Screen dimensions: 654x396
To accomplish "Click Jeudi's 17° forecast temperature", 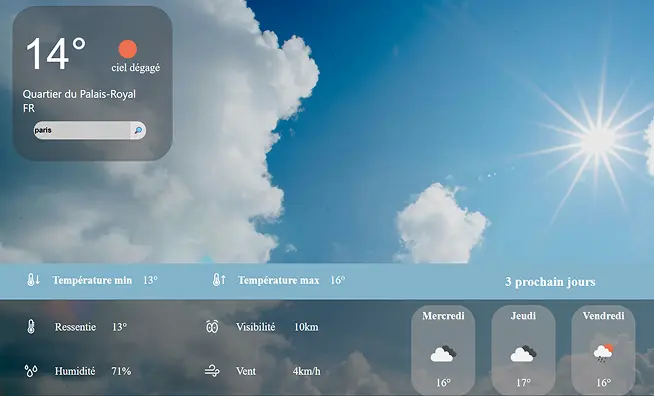I will 523,383.
